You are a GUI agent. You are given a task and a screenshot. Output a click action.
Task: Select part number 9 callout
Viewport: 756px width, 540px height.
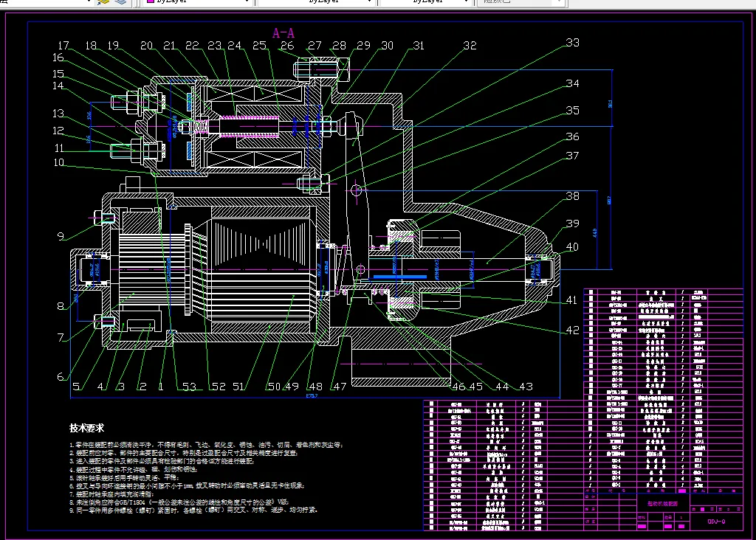point(61,237)
